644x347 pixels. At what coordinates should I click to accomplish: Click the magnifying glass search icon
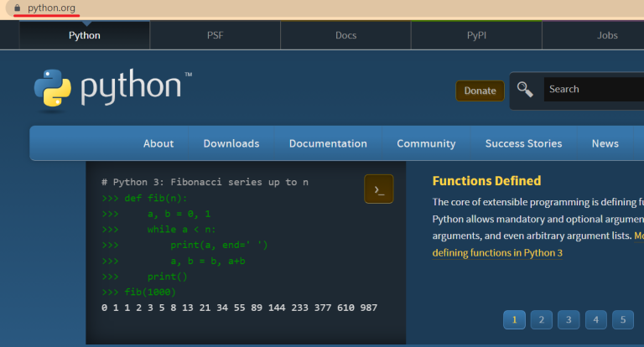(525, 89)
